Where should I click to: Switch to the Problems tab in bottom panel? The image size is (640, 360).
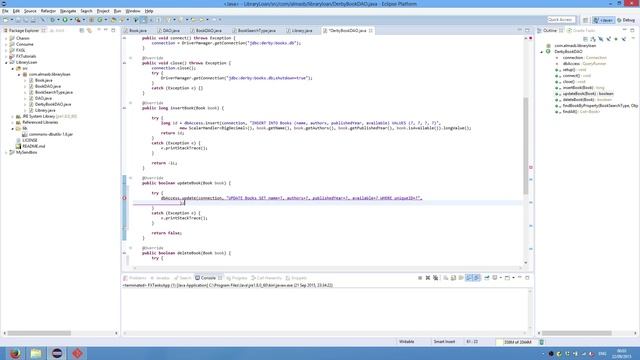[x=135, y=278]
